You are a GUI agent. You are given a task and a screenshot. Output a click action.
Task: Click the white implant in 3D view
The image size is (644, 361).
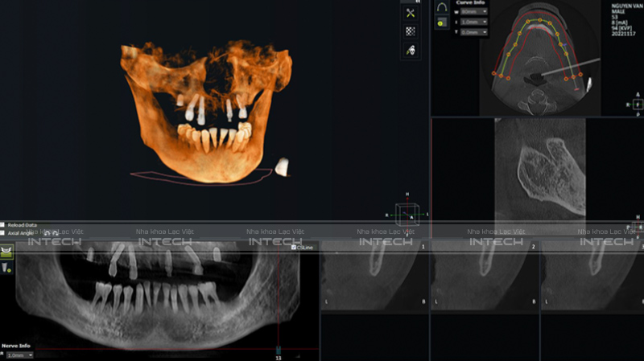pos(283,166)
